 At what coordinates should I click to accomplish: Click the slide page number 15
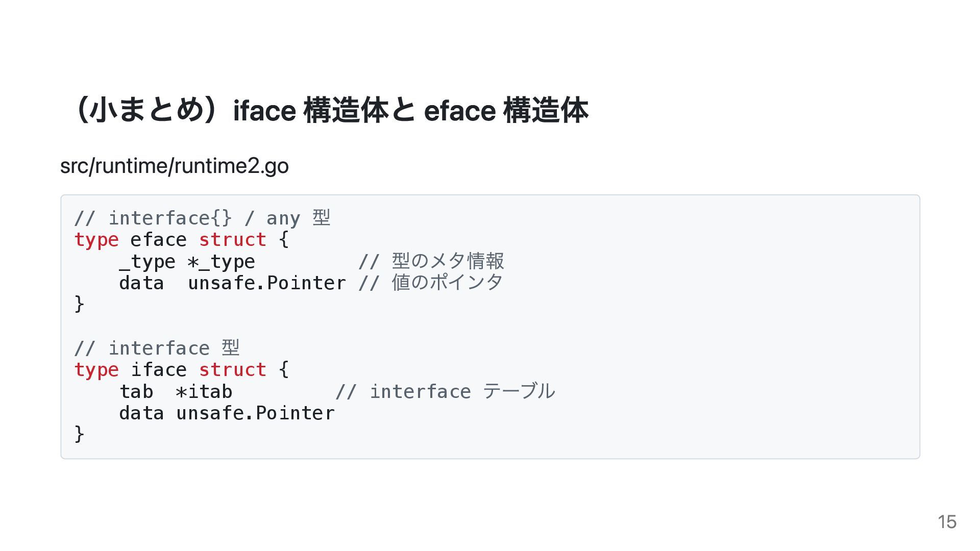[x=947, y=522]
